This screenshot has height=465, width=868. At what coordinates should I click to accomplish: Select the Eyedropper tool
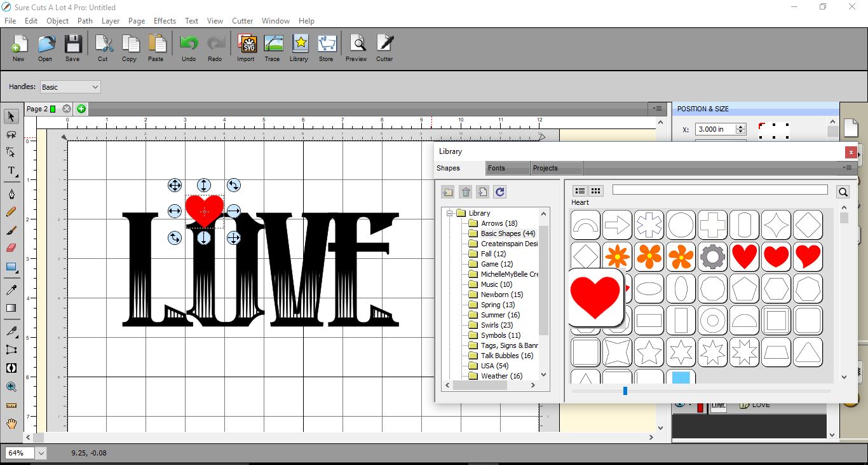coord(11,290)
